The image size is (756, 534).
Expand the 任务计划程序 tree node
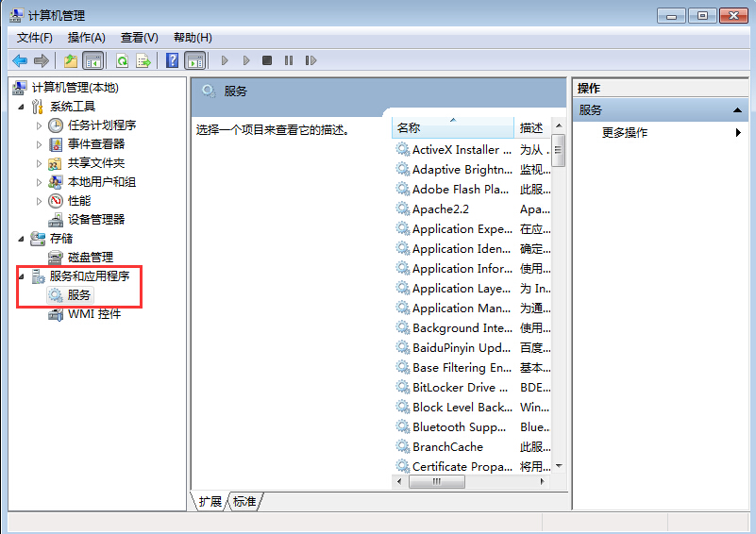(x=39, y=125)
